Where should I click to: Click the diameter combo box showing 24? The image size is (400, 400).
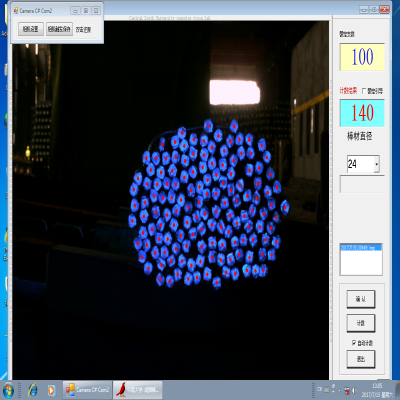pyautogui.click(x=363, y=164)
